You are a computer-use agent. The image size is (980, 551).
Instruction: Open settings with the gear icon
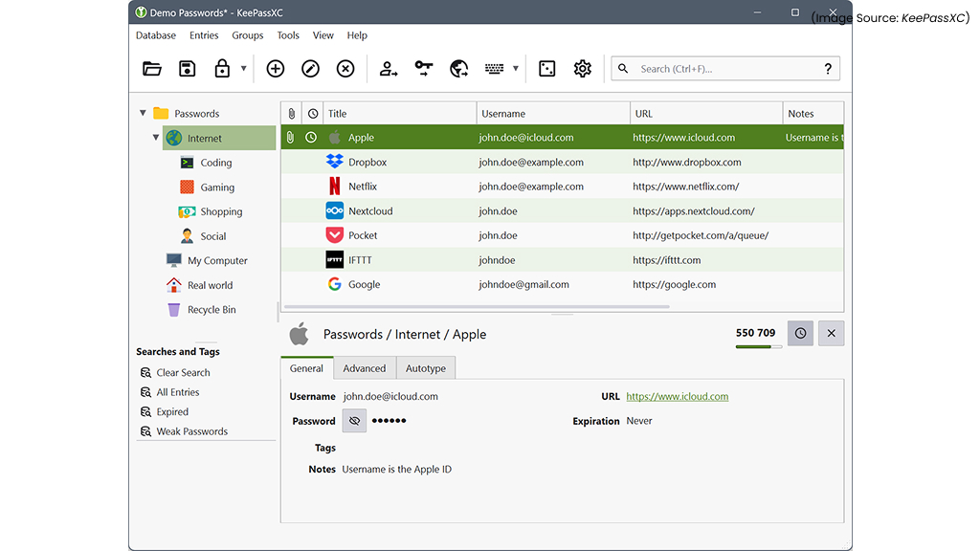point(582,69)
